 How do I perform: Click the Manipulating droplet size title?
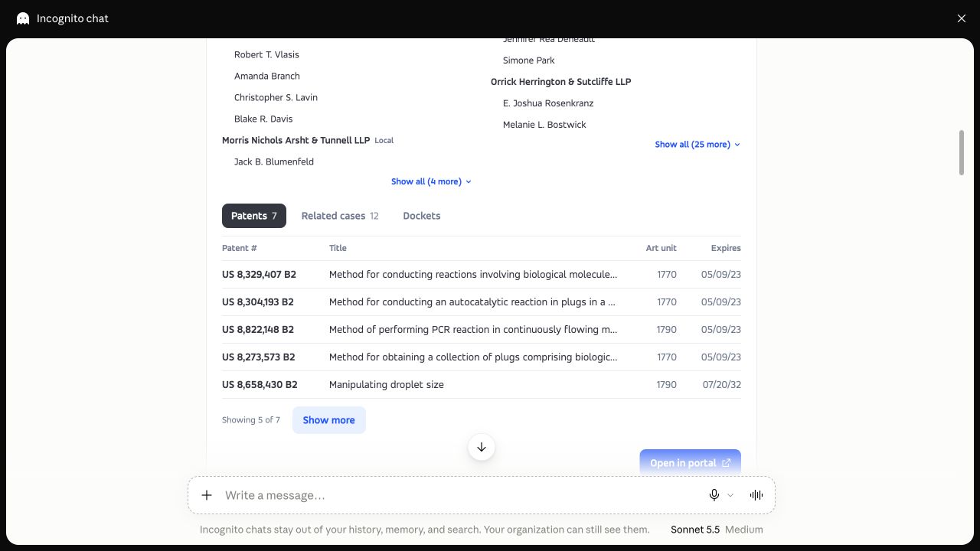tap(387, 384)
